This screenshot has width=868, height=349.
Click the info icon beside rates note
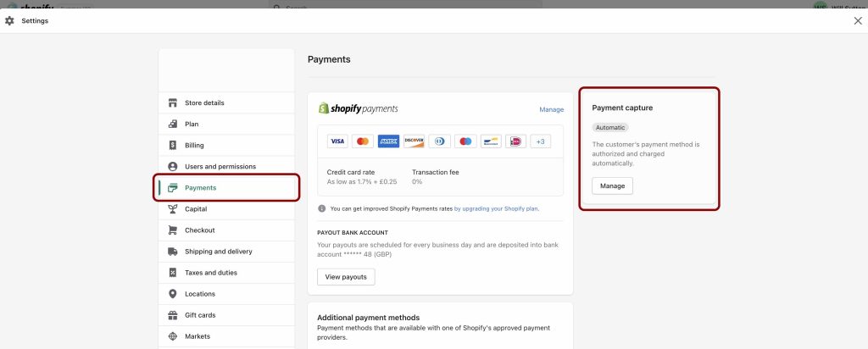pyautogui.click(x=321, y=208)
